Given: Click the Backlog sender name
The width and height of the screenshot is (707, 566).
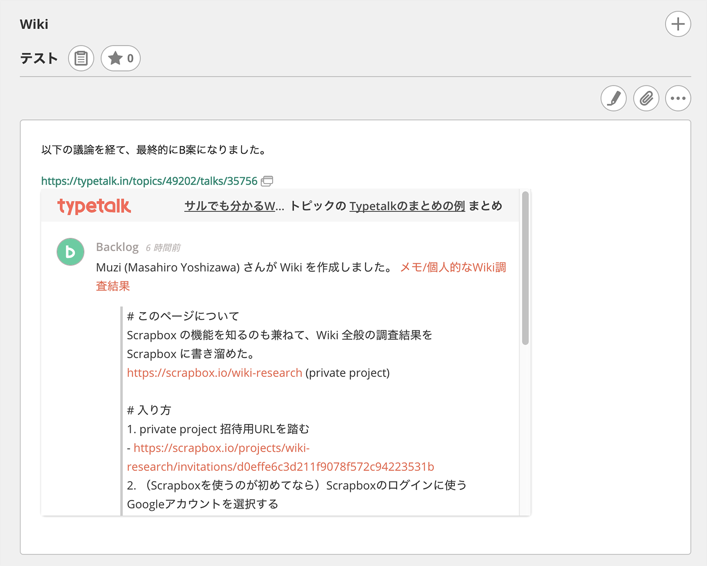Looking at the screenshot, I should [x=117, y=247].
